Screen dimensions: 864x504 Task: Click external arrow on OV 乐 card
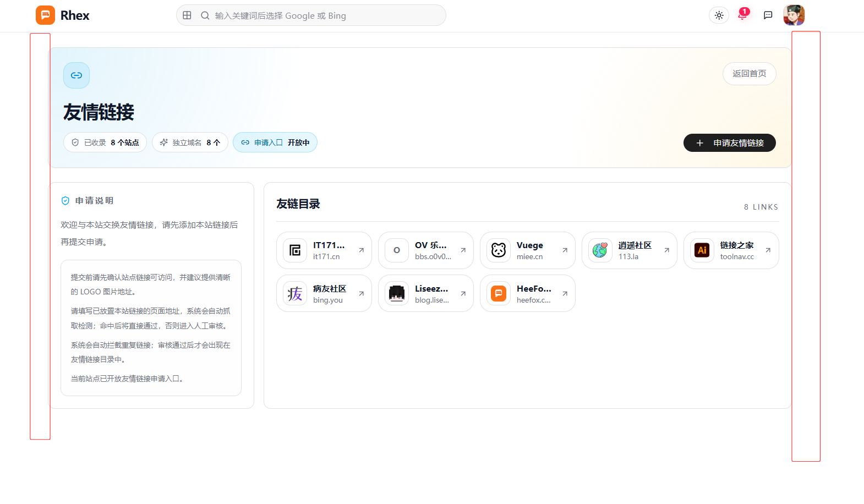463,250
